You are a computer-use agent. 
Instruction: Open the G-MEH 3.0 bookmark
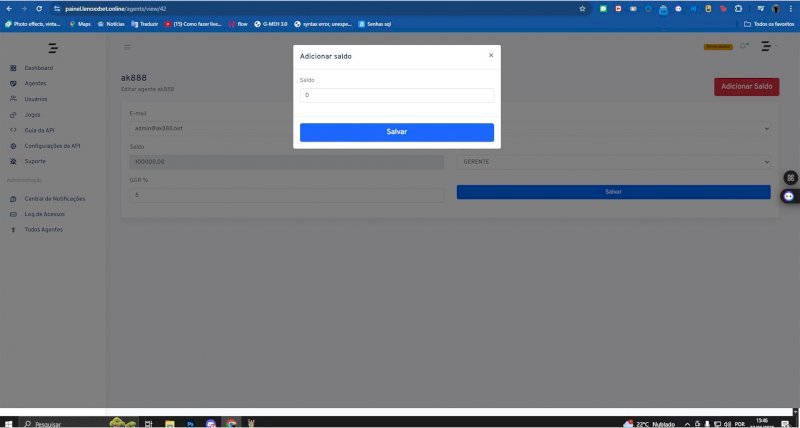(x=271, y=24)
